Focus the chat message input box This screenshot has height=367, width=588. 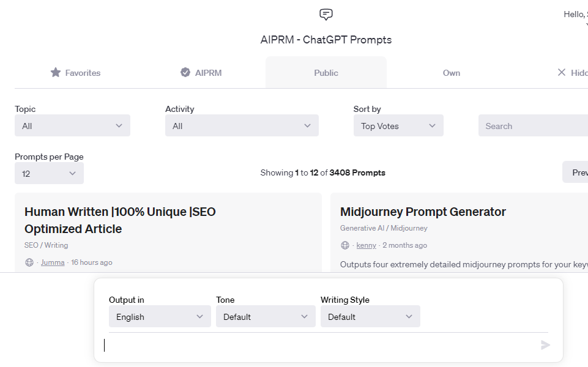(x=321, y=345)
